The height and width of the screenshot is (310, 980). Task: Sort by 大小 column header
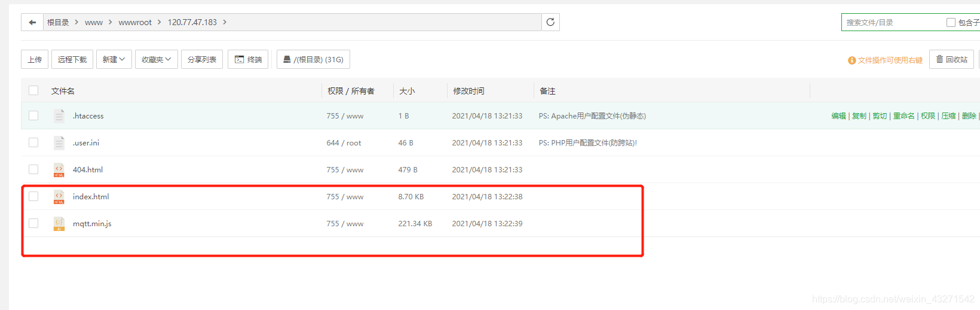pos(407,91)
